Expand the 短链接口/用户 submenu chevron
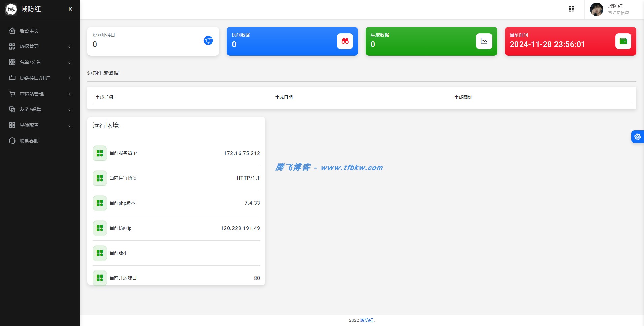The height and width of the screenshot is (326, 644). [x=70, y=78]
